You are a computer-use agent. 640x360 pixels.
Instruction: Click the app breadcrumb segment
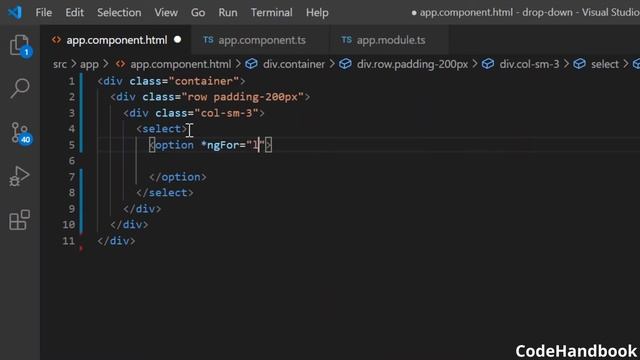(x=89, y=64)
